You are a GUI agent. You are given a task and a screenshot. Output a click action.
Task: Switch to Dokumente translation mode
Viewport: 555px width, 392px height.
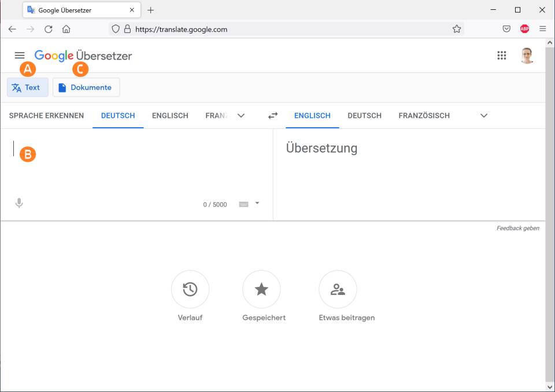point(86,87)
